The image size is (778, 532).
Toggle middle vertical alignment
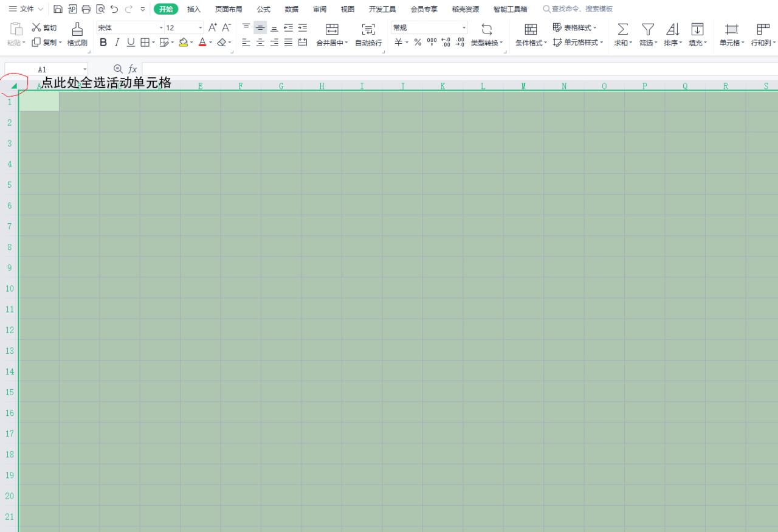[x=260, y=27]
